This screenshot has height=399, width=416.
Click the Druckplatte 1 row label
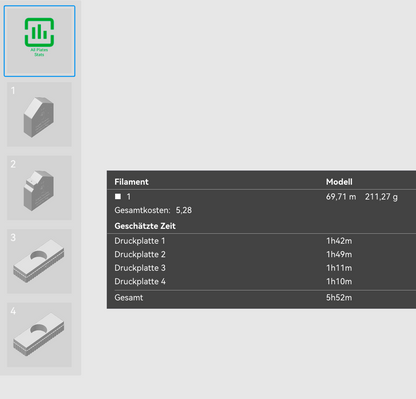point(140,241)
